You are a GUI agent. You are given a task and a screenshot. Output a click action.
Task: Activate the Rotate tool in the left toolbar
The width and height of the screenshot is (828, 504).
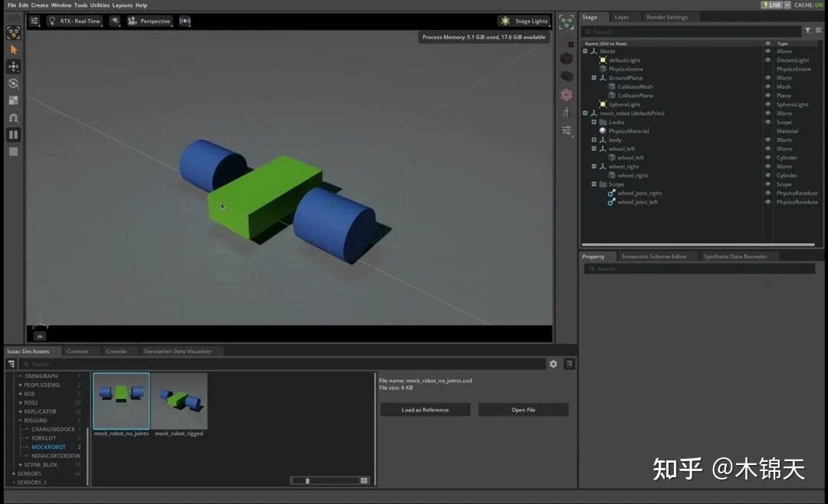tap(13, 83)
